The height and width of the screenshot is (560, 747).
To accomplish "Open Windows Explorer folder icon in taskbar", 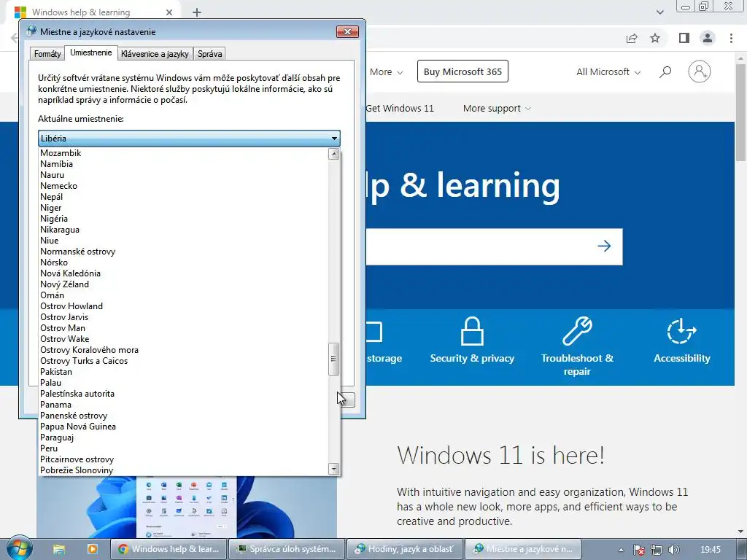I will point(59,549).
